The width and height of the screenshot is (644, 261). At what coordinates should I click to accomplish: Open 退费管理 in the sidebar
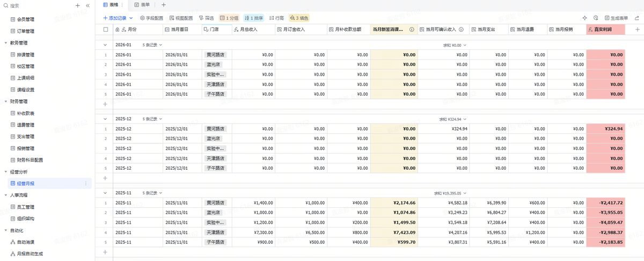tap(25, 125)
